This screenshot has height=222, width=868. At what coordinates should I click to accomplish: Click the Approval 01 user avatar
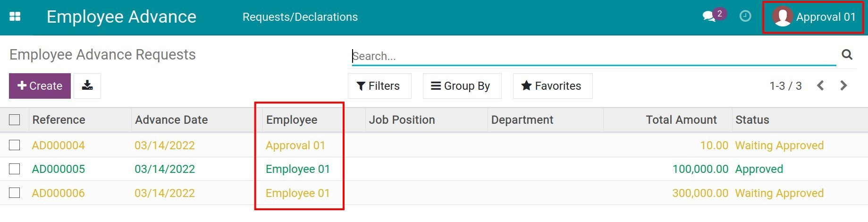[782, 17]
